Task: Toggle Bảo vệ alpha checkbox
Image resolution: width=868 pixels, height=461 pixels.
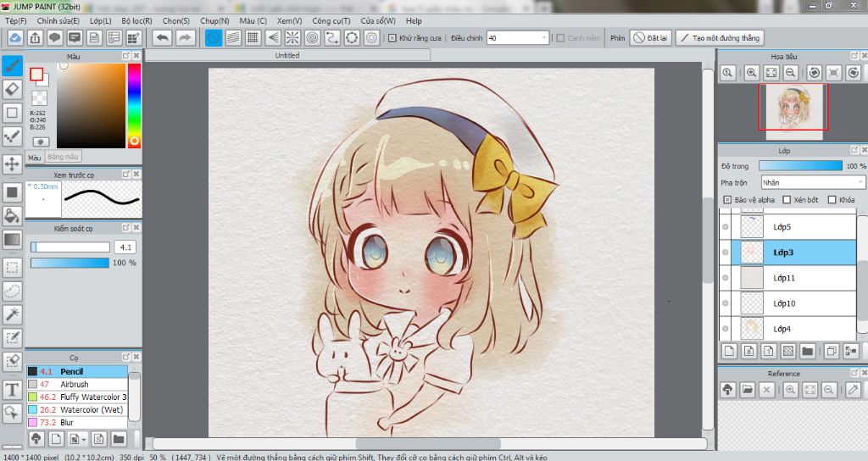Action: [727, 200]
